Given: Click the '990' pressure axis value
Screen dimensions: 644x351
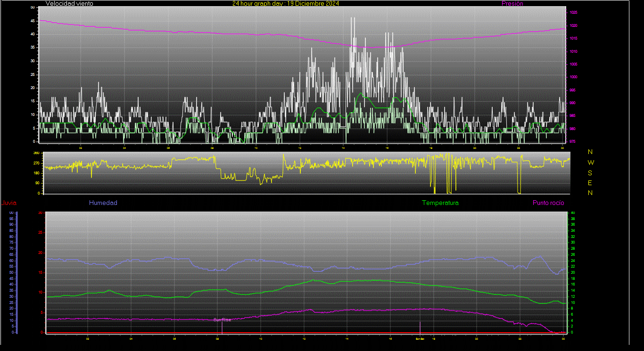Looking at the screenshot, I should click(x=572, y=103).
